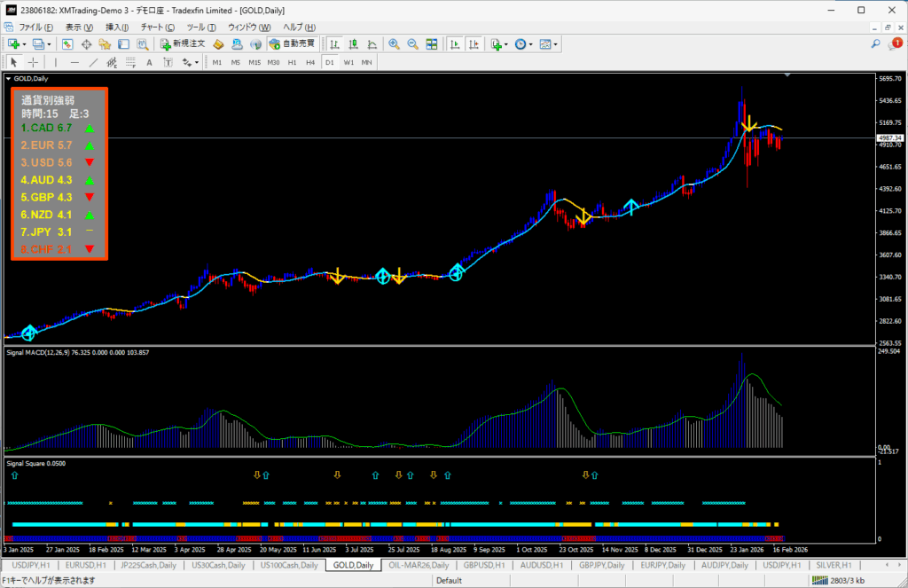The width and height of the screenshot is (908, 588).
Task: Toggle chart shift from right edge
Action: click(474, 43)
